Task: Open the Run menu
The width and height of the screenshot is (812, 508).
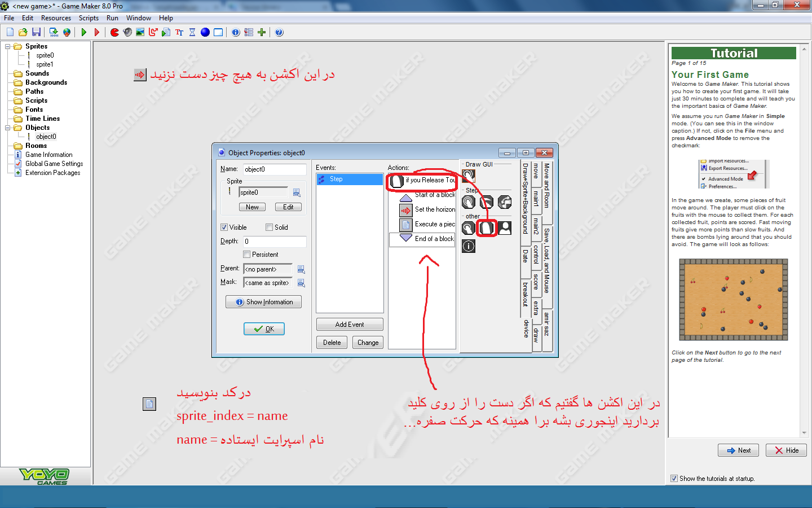Action: tap(112, 18)
